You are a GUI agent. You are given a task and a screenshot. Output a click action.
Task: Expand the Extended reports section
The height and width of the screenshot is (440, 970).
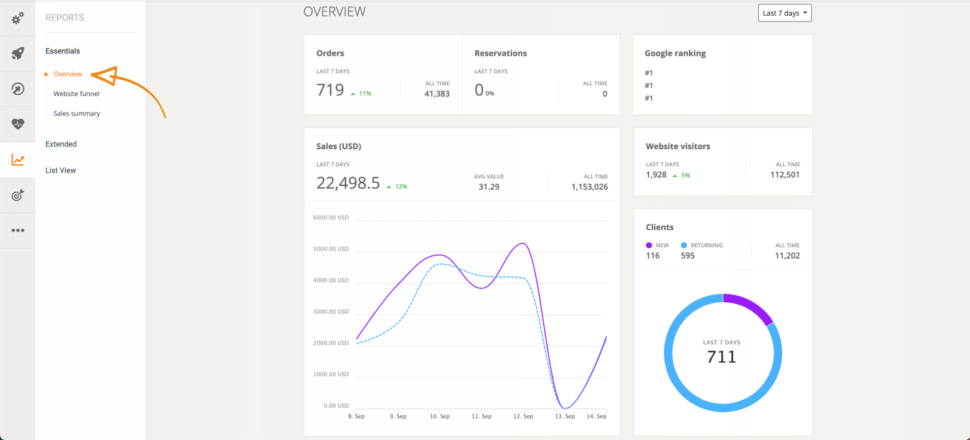click(61, 144)
